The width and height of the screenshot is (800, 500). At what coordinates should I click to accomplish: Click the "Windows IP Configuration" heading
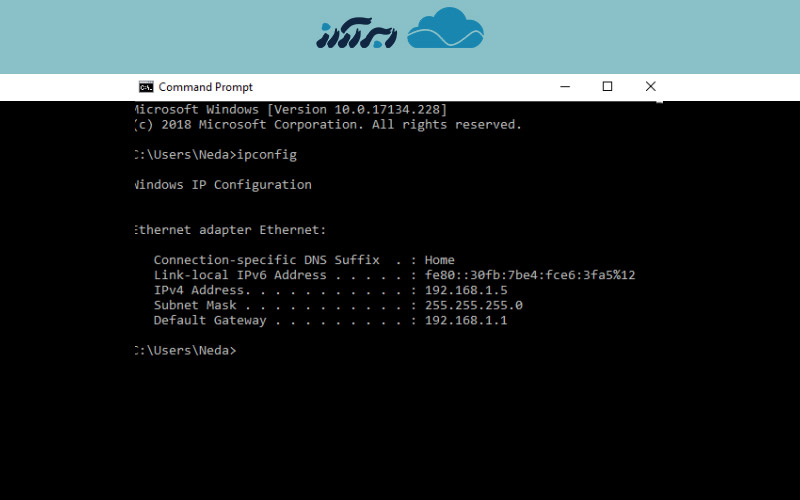click(x=222, y=185)
